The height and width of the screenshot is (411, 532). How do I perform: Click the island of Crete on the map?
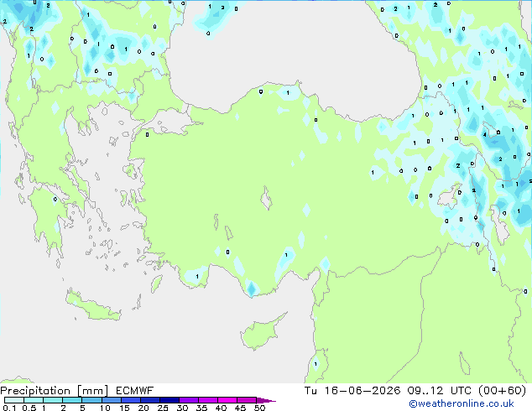tap(93, 307)
